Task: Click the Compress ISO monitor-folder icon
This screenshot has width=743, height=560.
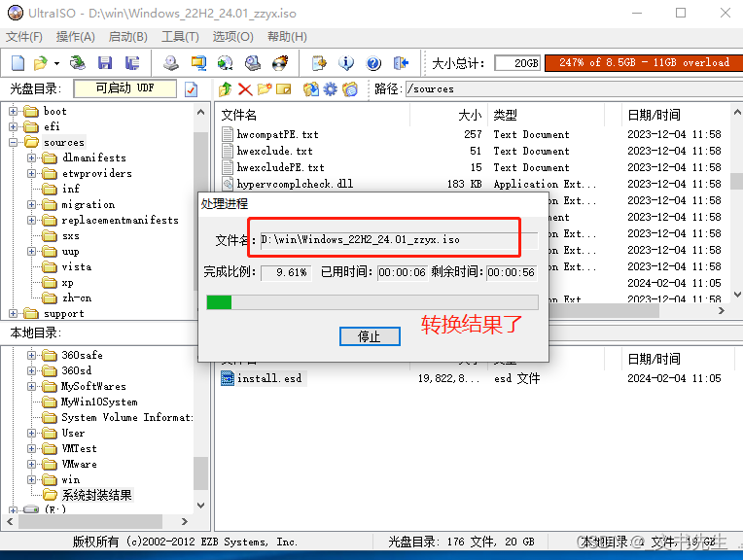Action: 198,62
